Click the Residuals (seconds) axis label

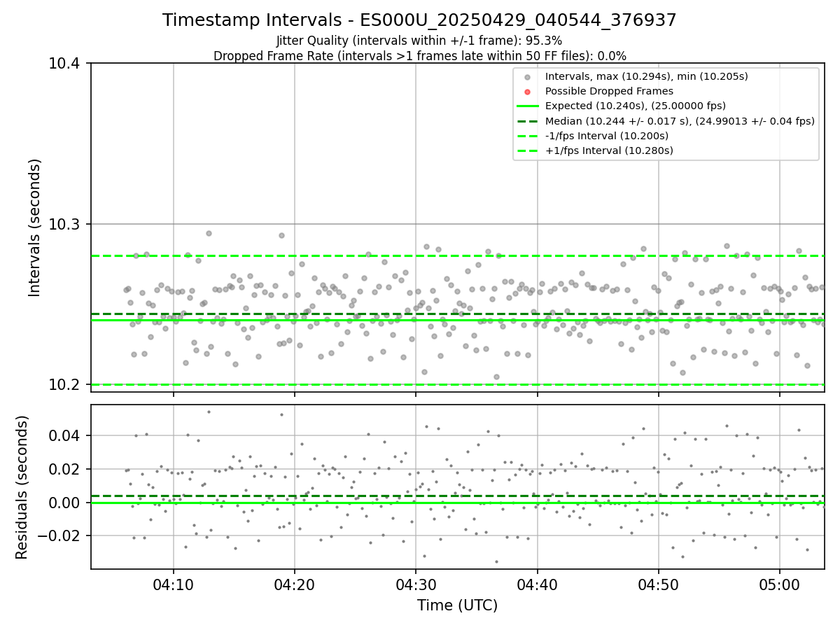tap(22, 487)
